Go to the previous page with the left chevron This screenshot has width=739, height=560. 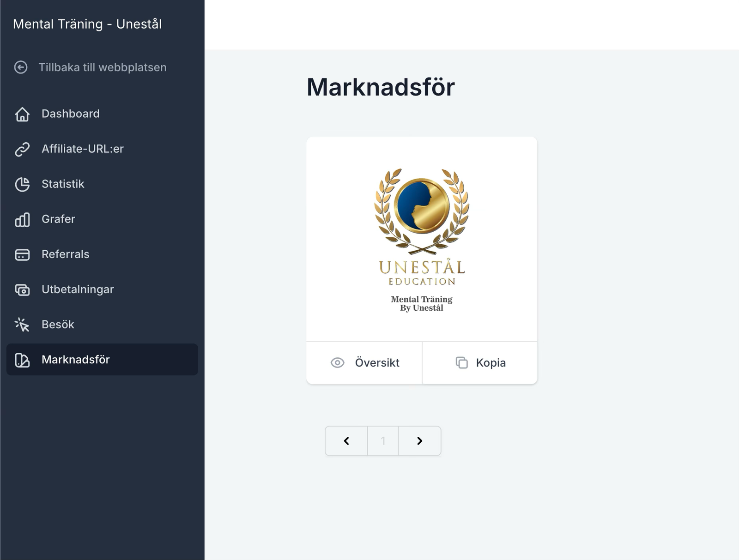tap(346, 441)
